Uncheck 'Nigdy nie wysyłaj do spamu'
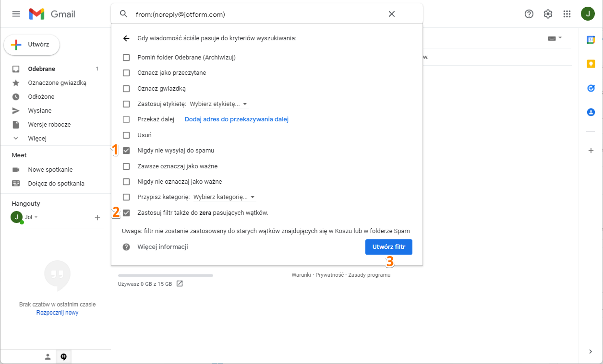Viewport: 603px width, 364px height. [x=126, y=150]
